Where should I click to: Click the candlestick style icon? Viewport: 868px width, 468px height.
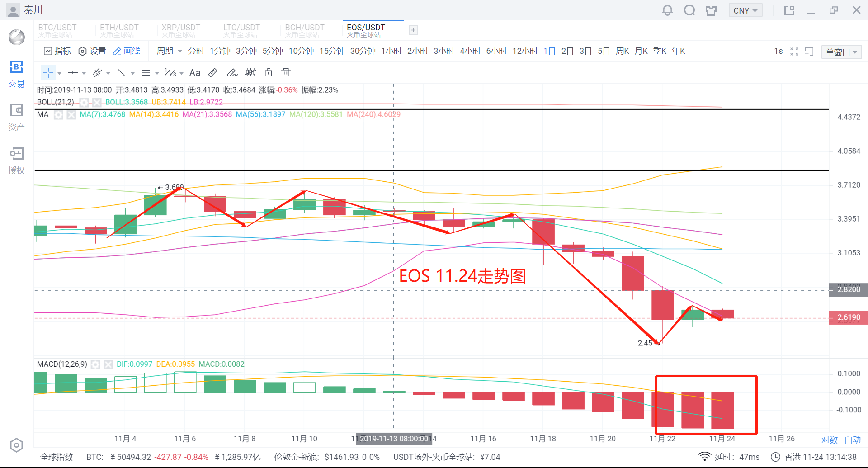pyautogui.click(x=250, y=73)
